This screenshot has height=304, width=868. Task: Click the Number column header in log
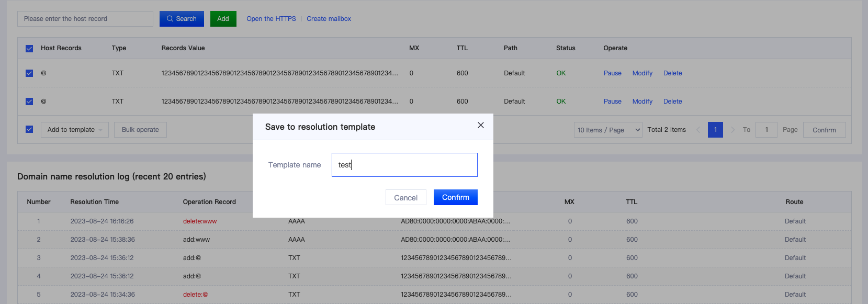39,202
